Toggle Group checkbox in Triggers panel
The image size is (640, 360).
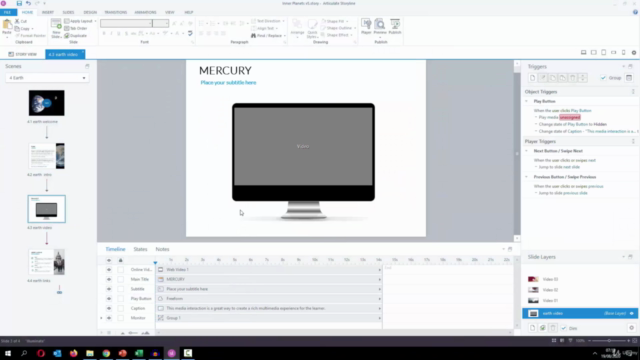[603, 78]
